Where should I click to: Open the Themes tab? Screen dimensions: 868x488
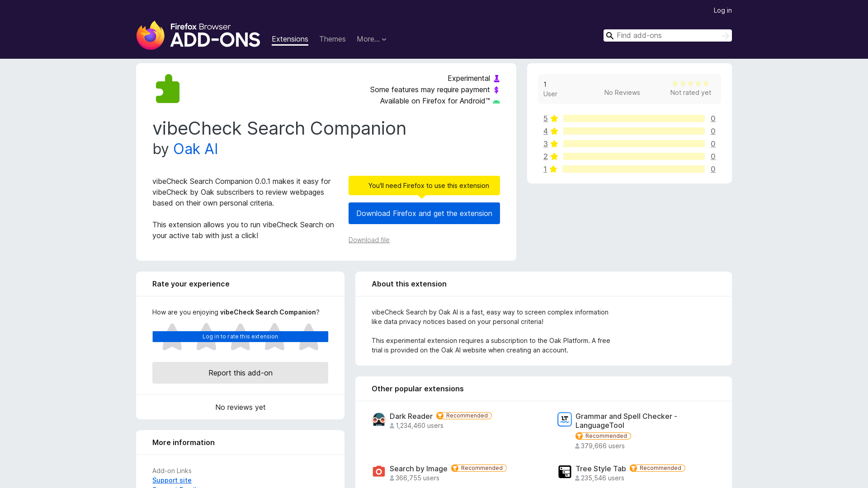point(332,39)
